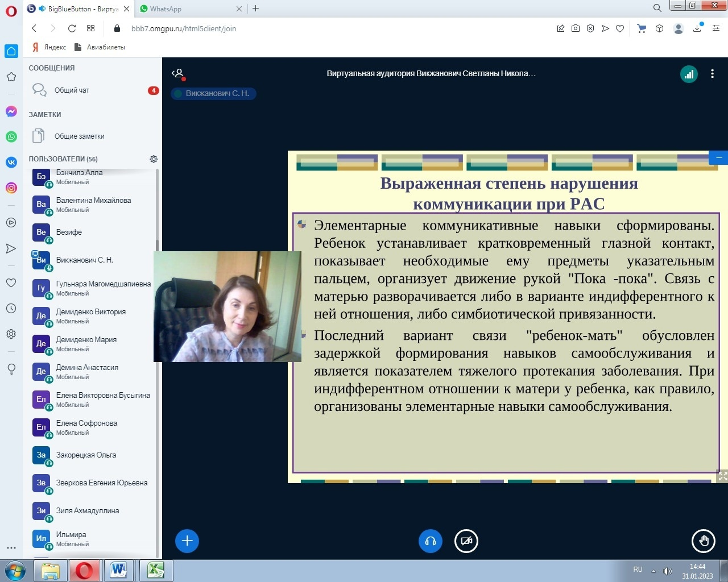Select user Закорецкая Ольга
The height and width of the screenshot is (582, 728).
pos(93,455)
